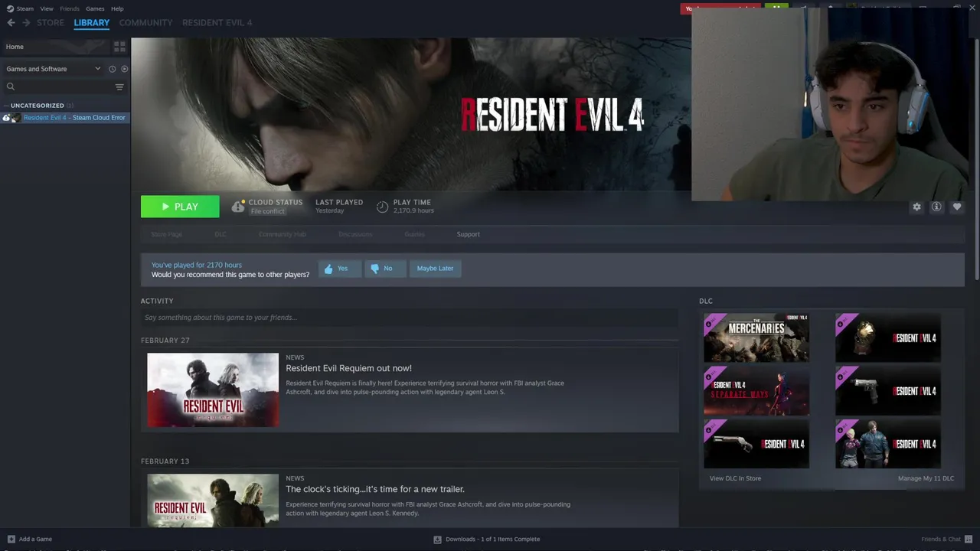980x551 pixels.
Task: Open the Store Page tab
Action: coord(166,234)
